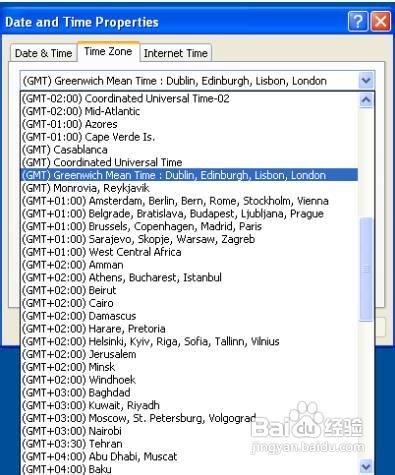
Task: Click the list scrollbar down arrow
Action: tap(366, 467)
